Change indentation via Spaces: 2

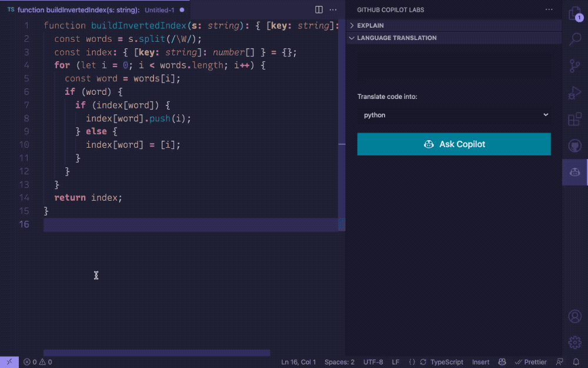pyautogui.click(x=339, y=362)
